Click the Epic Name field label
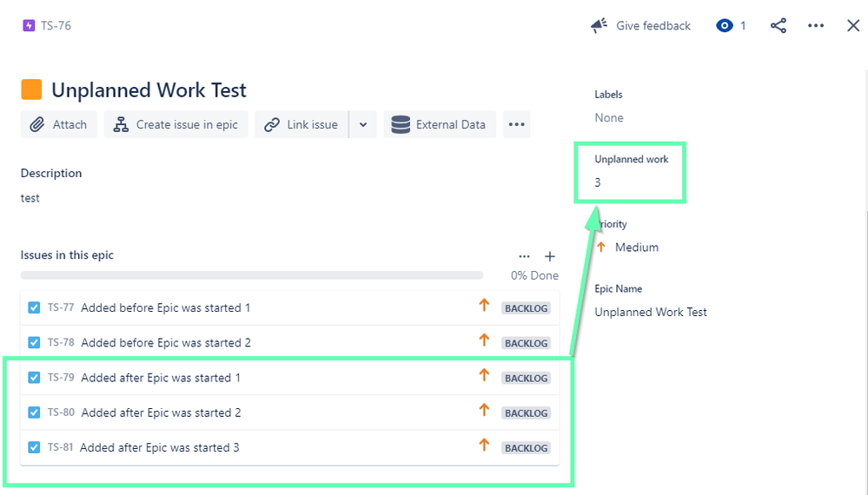The image size is (868, 495). point(619,288)
